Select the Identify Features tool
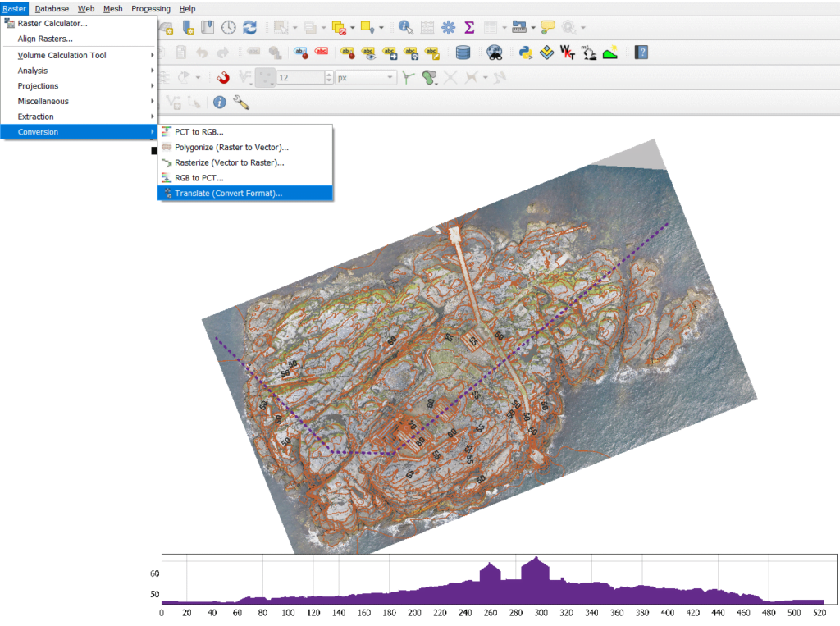Screen dimensions: 840x626 pos(405,28)
